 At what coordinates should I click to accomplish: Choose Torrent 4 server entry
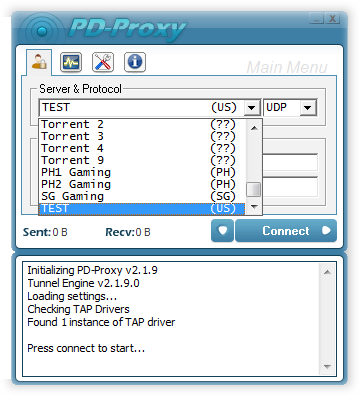pos(142,148)
